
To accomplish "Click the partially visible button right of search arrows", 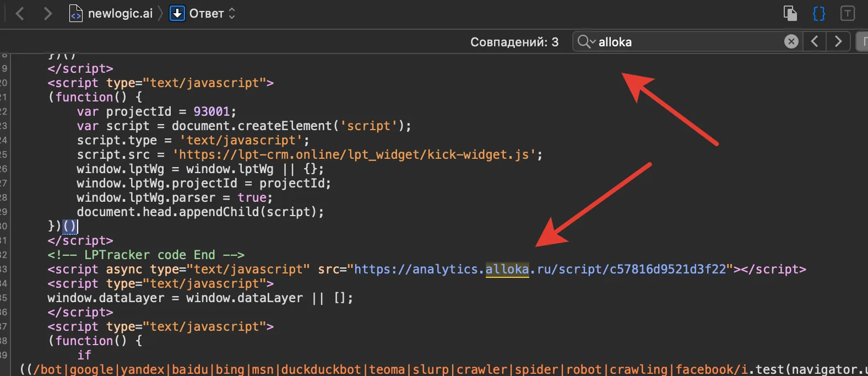I will (862, 41).
